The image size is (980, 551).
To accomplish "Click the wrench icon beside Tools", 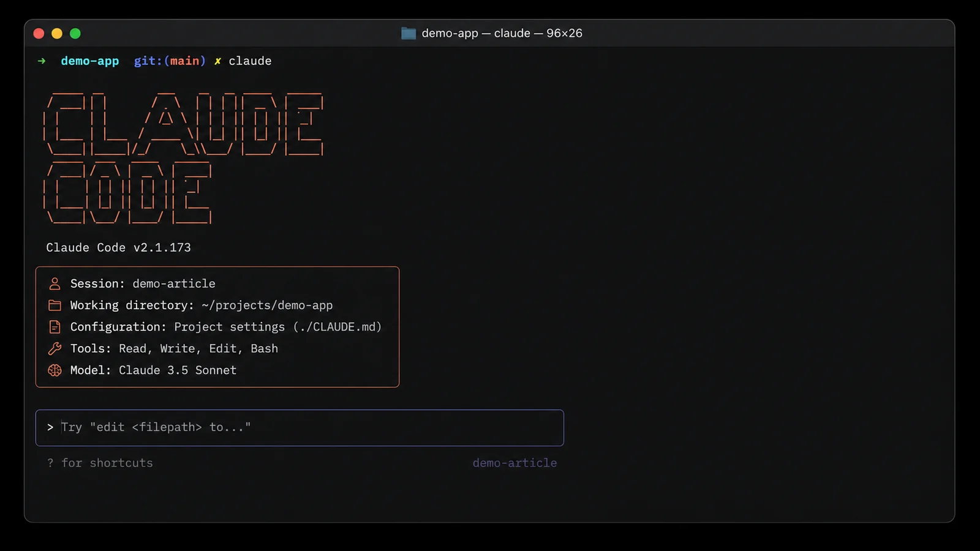I will pos(55,348).
